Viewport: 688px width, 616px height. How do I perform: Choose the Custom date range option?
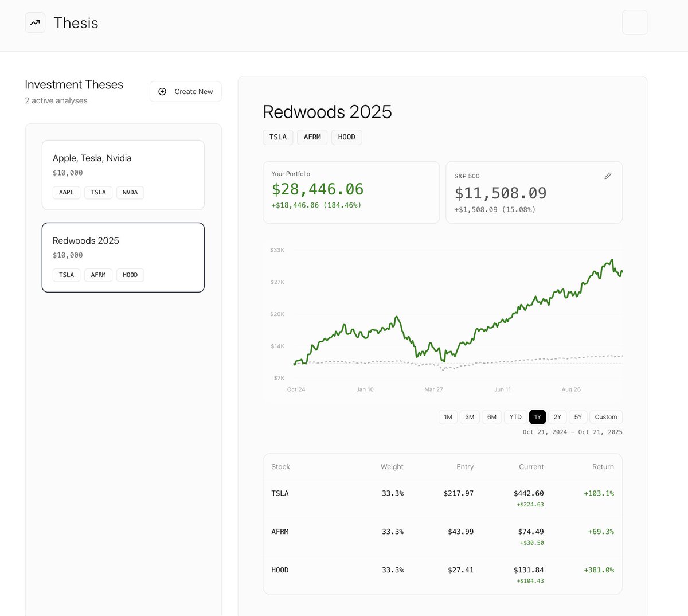(606, 417)
